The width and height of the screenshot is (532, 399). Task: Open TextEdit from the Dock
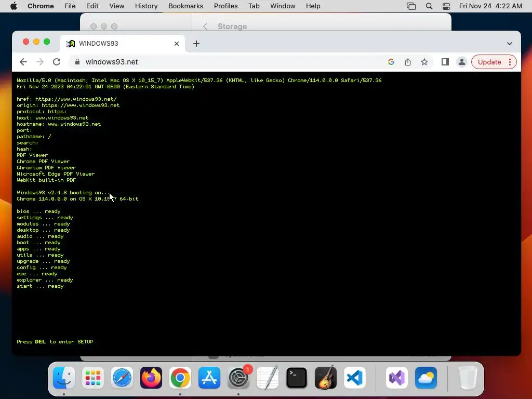tap(268, 377)
